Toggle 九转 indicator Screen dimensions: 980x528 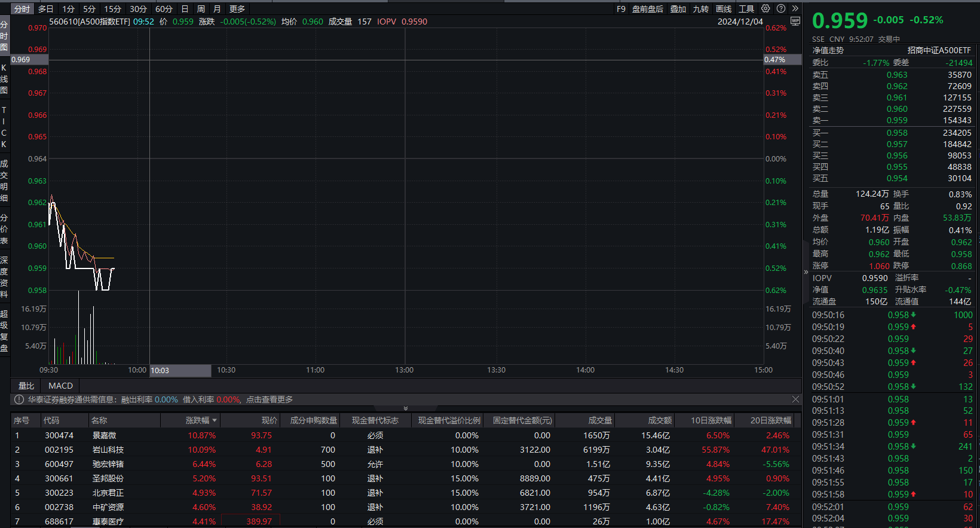point(701,9)
